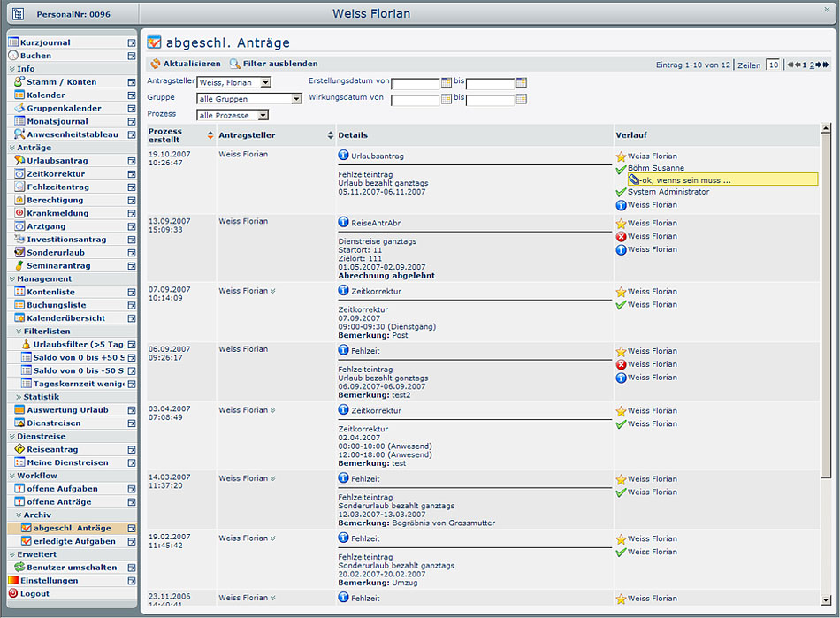Image resolution: width=840 pixels, height=618 pixels.
Task: Click new-window icon beside offene Aufgaben
Action: click(x=132, y=489)
